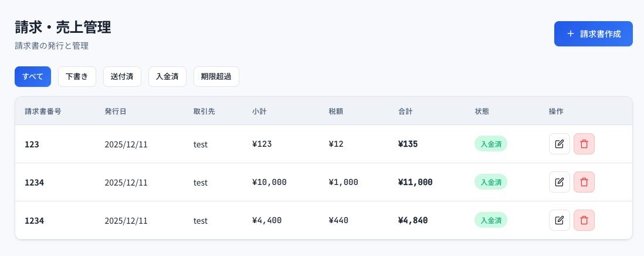This screenshot has height=256, width=644.
Task: Click the 入金済 badge in the ¥11,000 row
Action: [x=490, y=182]
